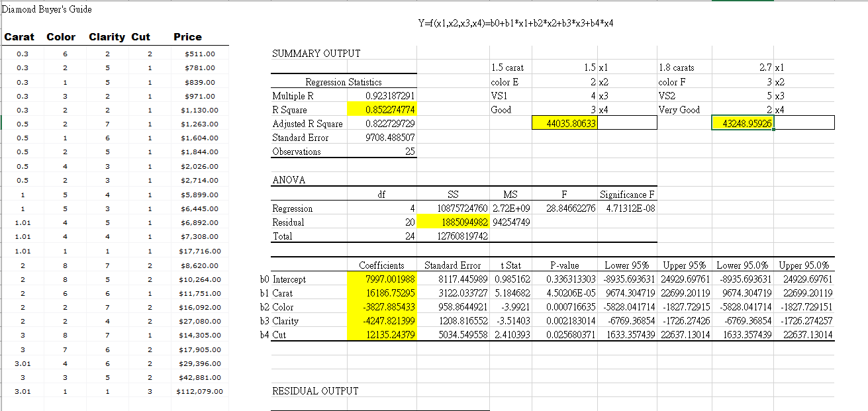Click Standard Error value 9708.488507
Viewport: 868px width, 411px height.
pyautogui.click(x=390, y=138)
